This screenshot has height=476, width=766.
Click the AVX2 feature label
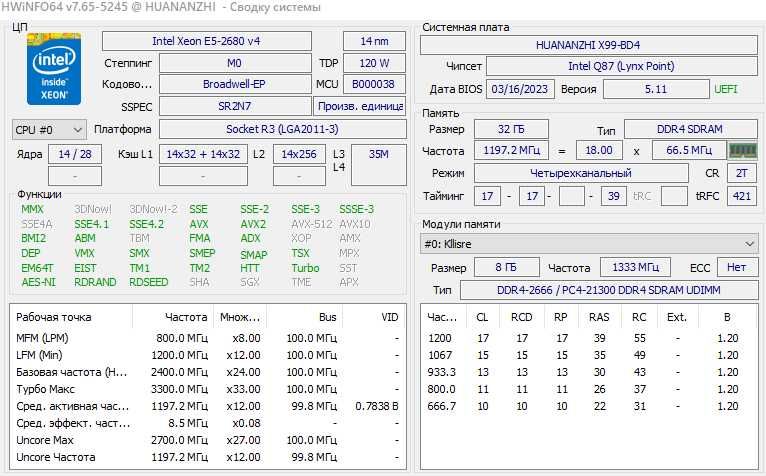253,224
